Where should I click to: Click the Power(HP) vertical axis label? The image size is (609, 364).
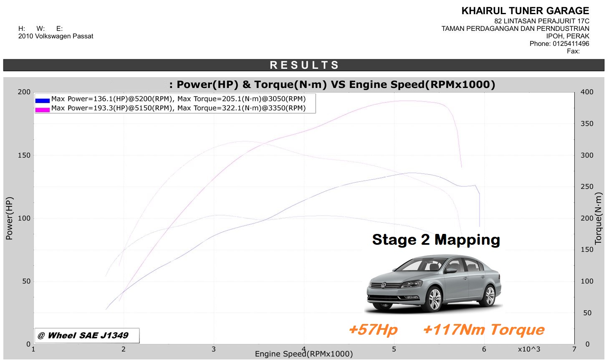pyautogui.click(x=9, y=218)
